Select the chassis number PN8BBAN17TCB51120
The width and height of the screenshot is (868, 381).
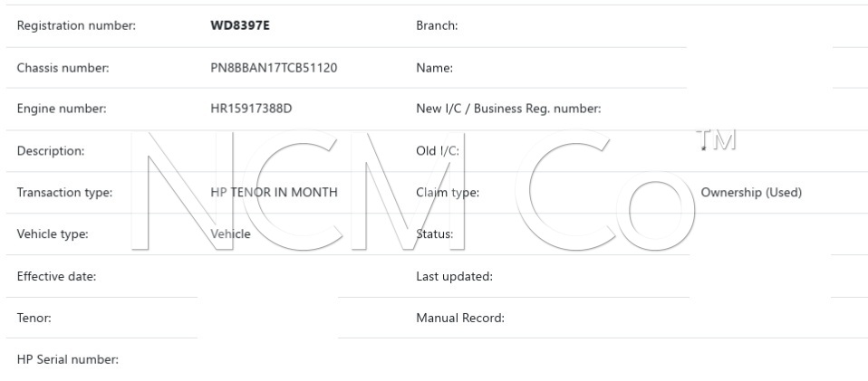[274, 68]
